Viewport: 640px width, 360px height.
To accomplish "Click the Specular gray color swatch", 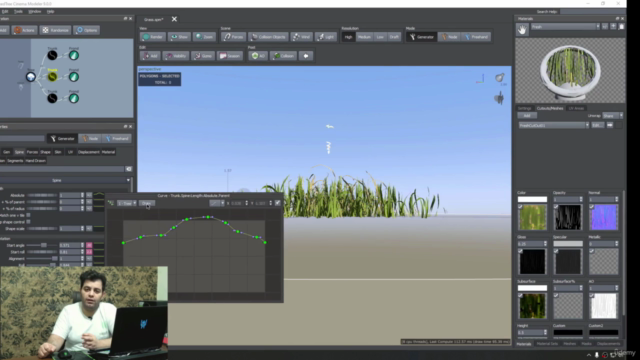I will pos(568,244).
